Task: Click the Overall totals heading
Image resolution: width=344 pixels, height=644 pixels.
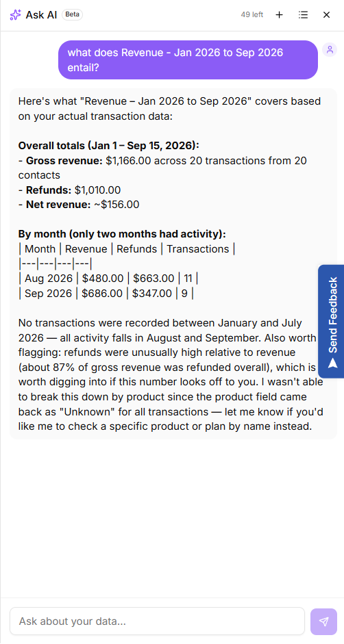Action: [109, 146]
